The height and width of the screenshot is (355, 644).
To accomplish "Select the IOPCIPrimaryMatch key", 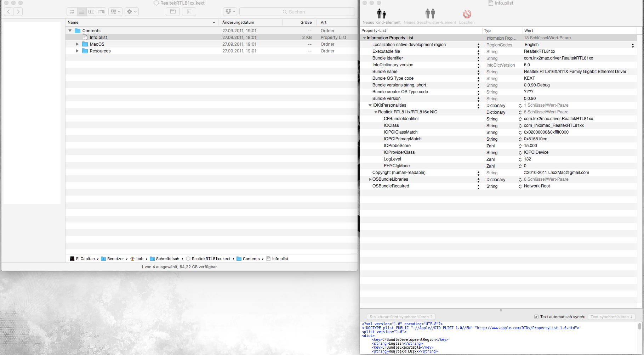I will pos(403,139).
